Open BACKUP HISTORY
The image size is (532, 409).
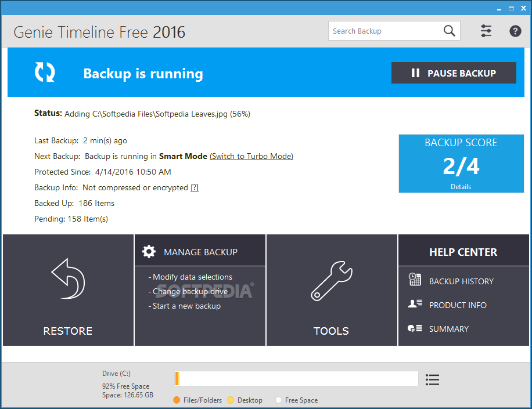pos(461,281)
